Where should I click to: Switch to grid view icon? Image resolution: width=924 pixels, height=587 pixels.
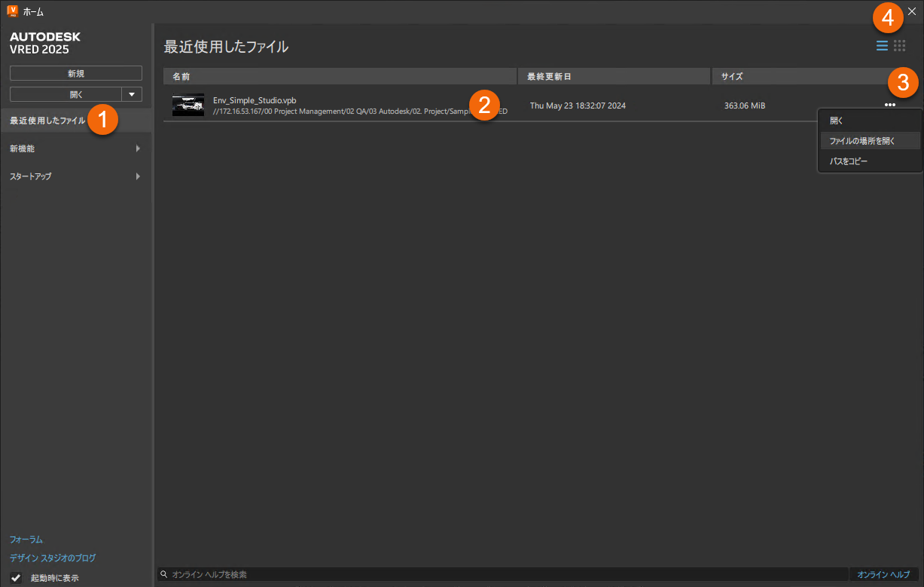click(899, 46)
